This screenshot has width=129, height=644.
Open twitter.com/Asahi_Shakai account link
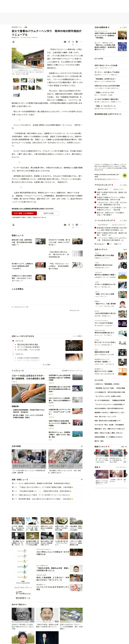click(107, 175)
